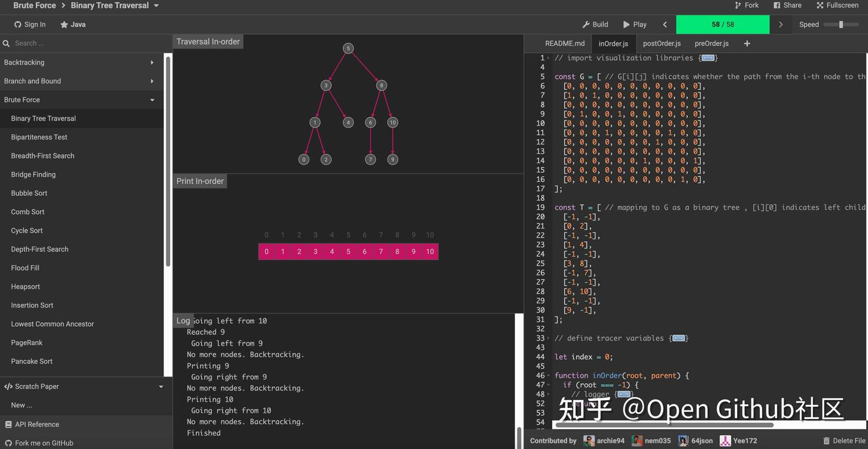Click the Share icon button
Image resolution: width=868 pixels, height=449 pixels.
click(x=777, y=5)
